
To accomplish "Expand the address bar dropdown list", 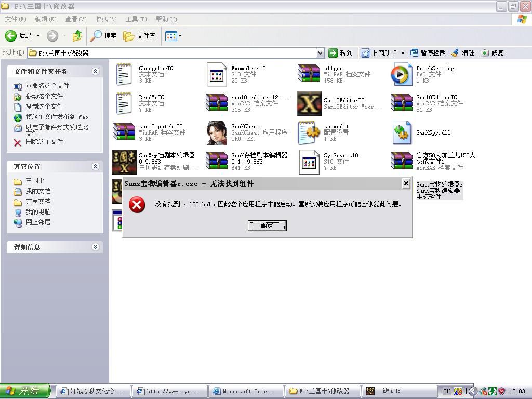I will 320,53.
